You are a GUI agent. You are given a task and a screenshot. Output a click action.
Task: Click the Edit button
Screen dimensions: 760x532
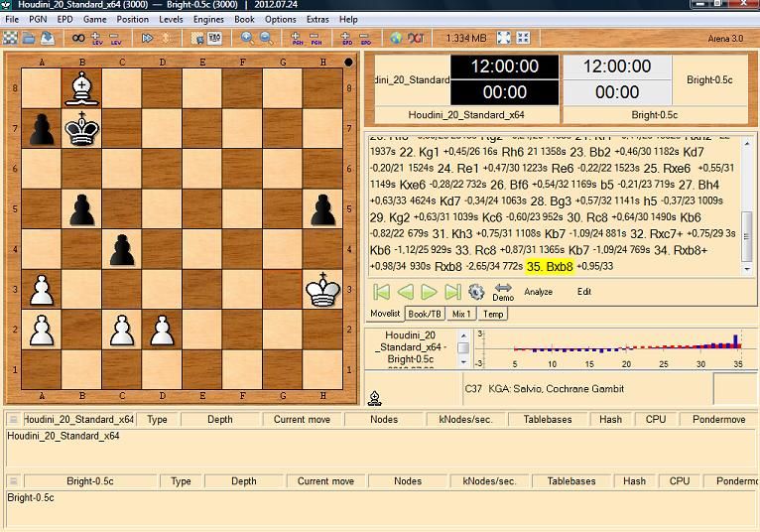584,292
